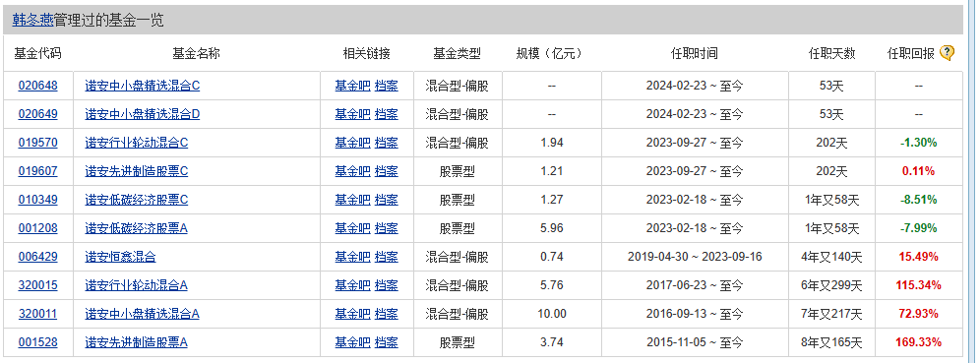Open 基金吧 for 诺安先进制造股票A

[x=352, y=342]
